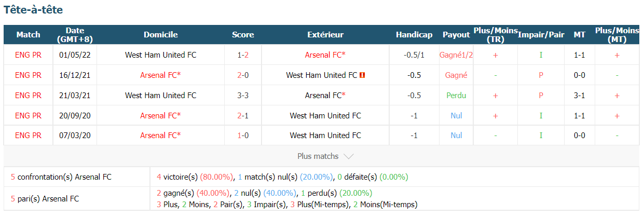Screen dimensions: 644x216
Task: Click the Payout column header
Action: (456, 35)
